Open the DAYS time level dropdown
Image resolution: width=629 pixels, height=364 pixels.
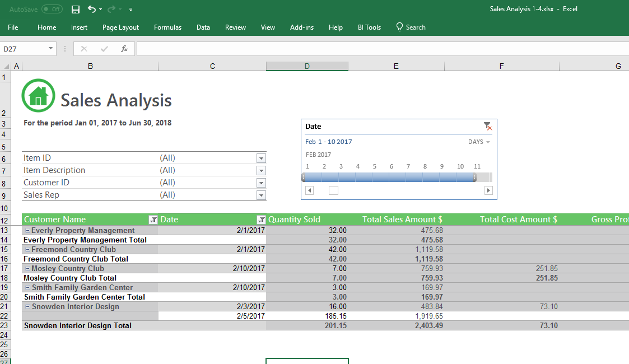[479, 142]
